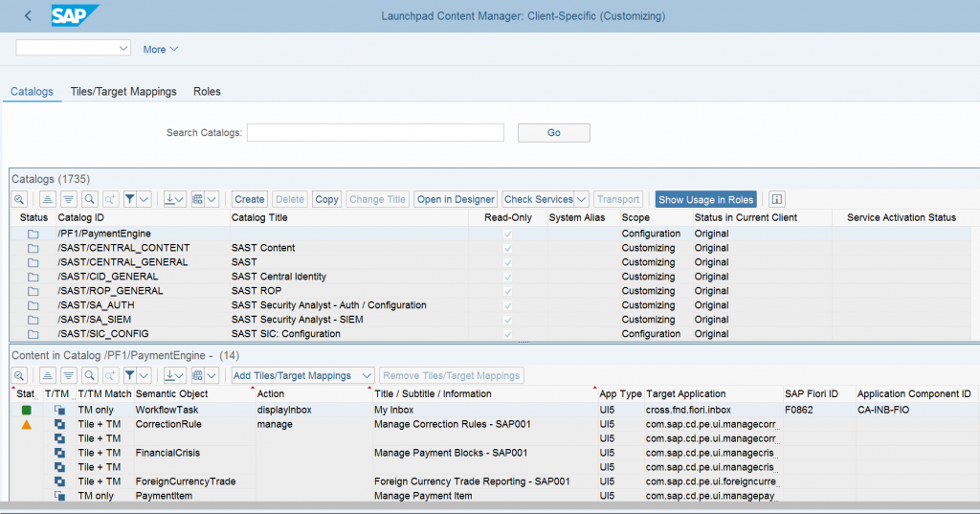The width and height of the screenshot is (980, 514).
Task: Click Open in Designer button
Action: click(456, 199)
